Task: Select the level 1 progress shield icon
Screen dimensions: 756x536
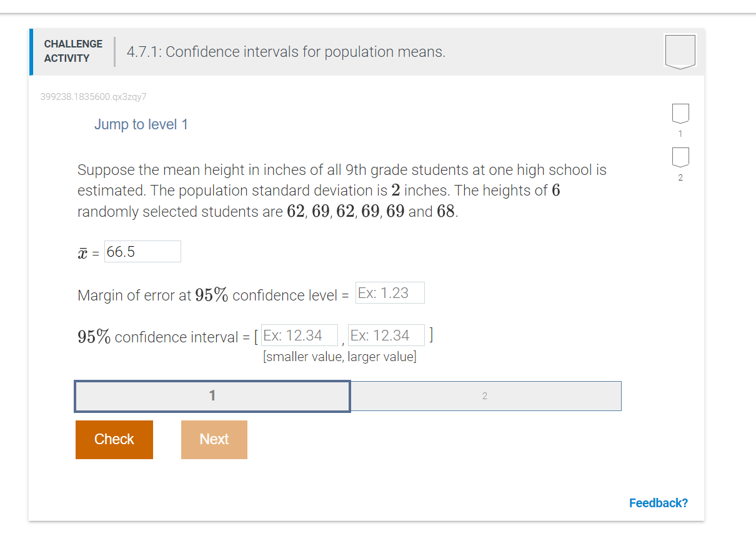Action: pos(680,114)
